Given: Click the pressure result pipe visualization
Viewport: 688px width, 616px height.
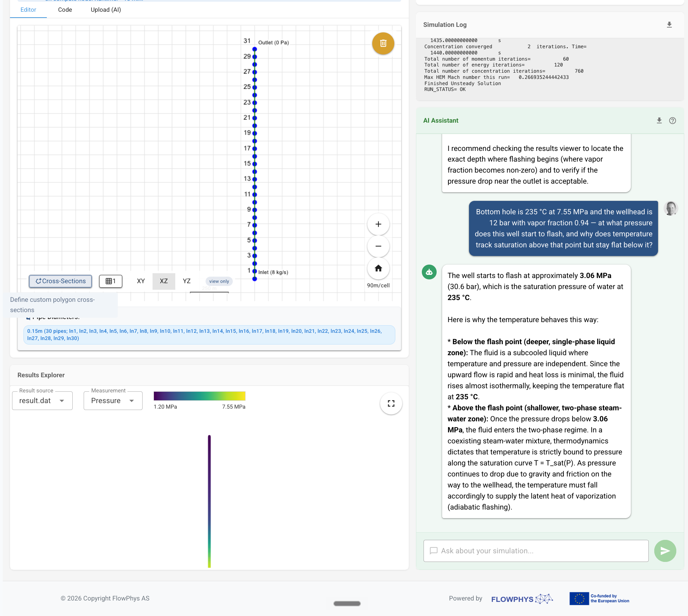Looking at the screenshot, I should click(209, 501).
